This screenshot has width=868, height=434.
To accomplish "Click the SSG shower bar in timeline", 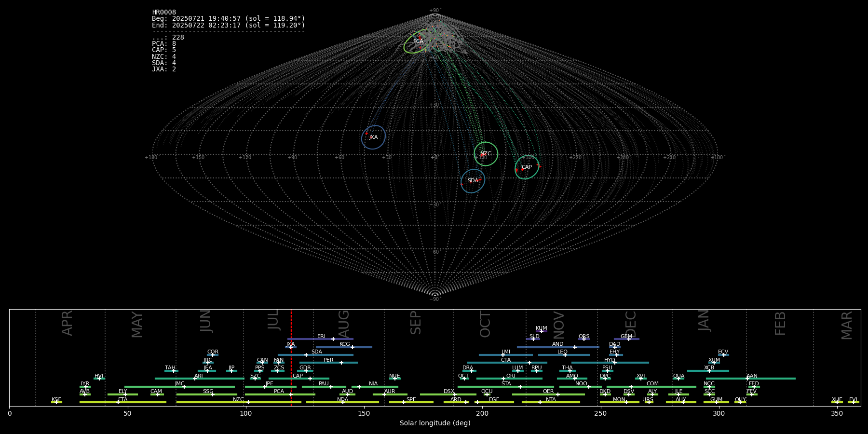I will click(x=207, y=394).
